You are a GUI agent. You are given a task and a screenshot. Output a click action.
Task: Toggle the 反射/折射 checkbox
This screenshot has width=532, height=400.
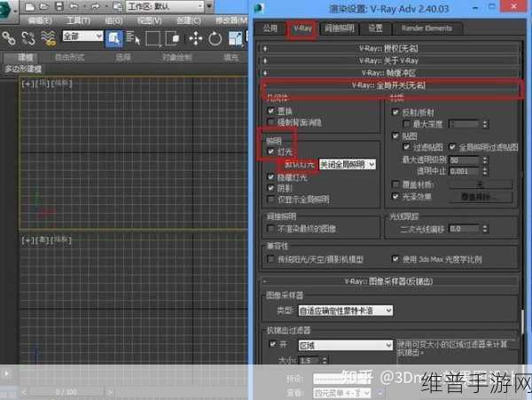click(x=395, y=112)
